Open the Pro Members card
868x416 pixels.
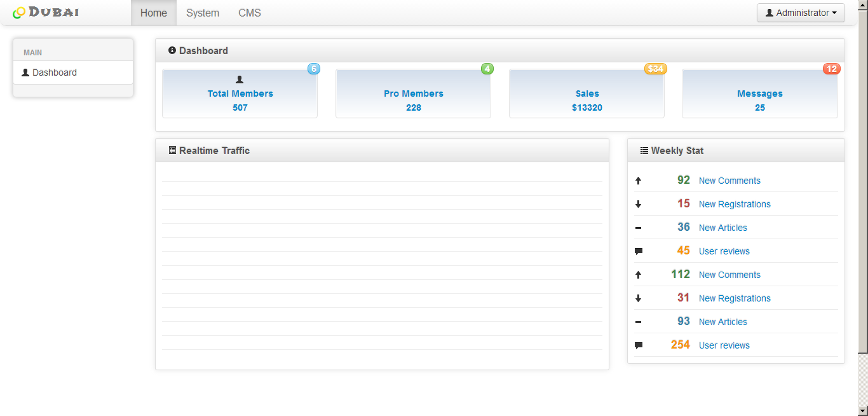[413, 94]
